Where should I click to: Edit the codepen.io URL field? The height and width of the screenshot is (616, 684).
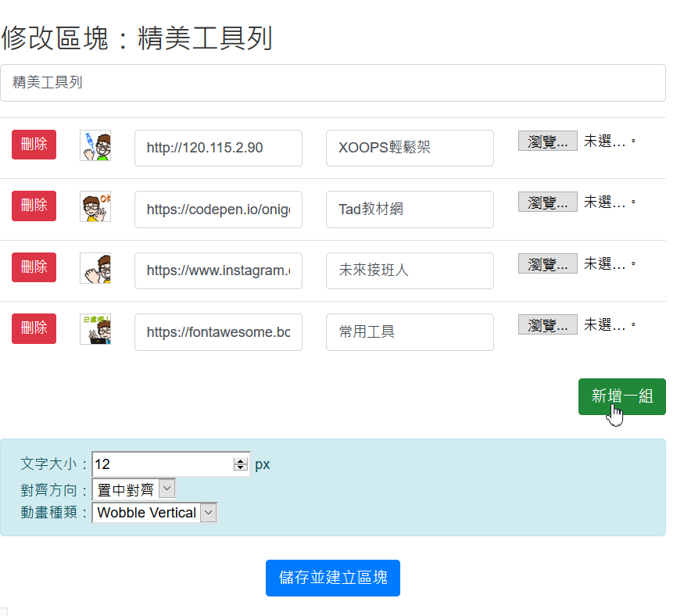218,210
